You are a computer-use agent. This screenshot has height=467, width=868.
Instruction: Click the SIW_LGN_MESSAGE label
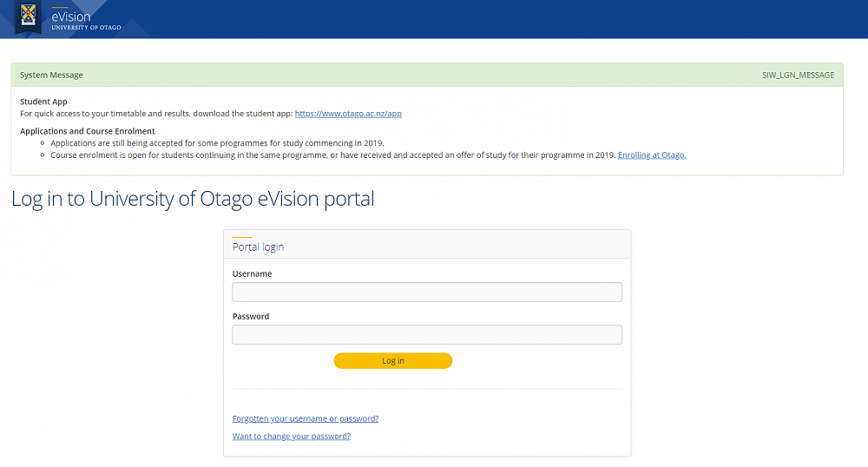tap(798, 76)
